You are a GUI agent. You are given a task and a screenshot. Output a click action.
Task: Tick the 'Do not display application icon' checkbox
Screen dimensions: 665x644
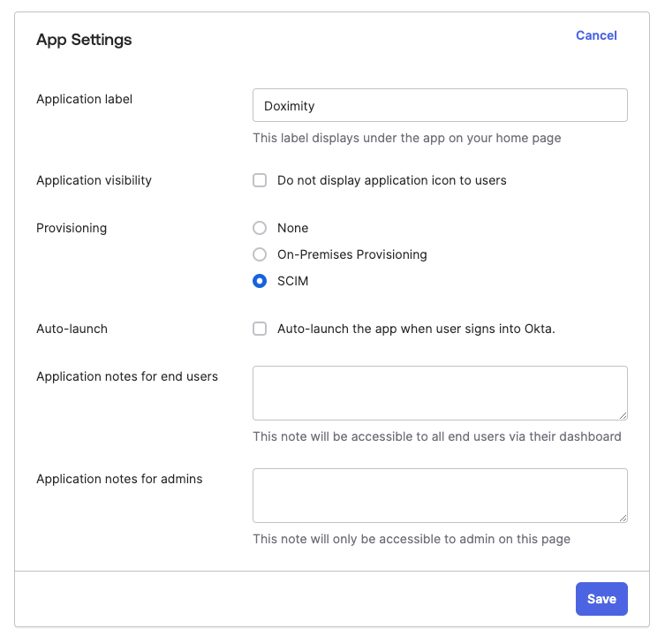click(x=260, y=180)
